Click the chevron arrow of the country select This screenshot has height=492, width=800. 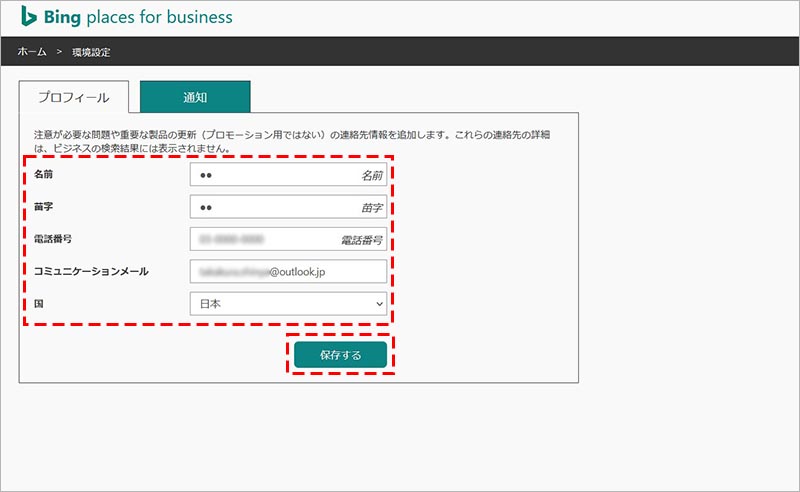(x=379, y=303)
